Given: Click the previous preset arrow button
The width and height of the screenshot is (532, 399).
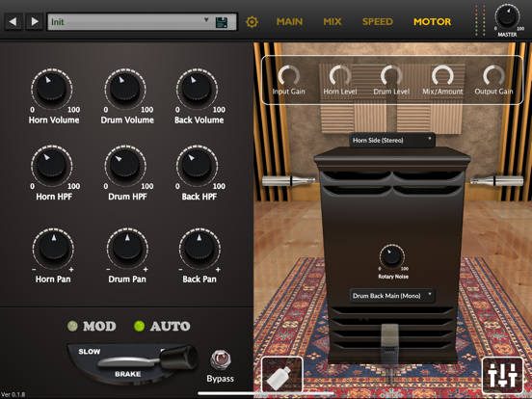Looking at the screenshot, I should pyautogui.click(x=13, y=22).
